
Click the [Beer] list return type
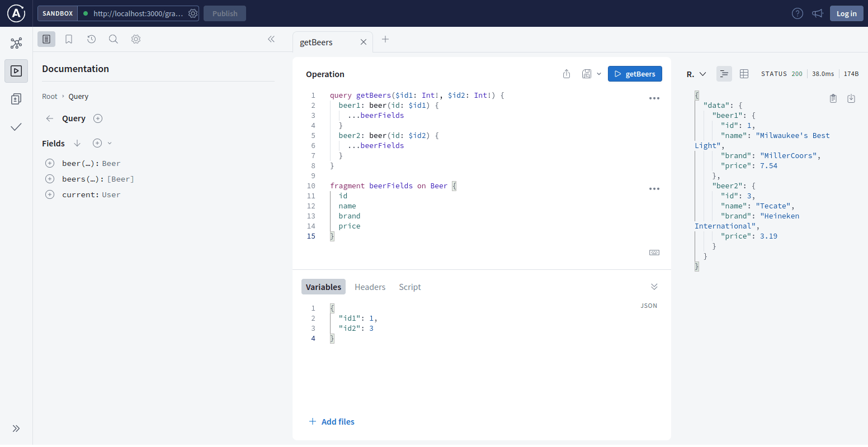(120, 179)
